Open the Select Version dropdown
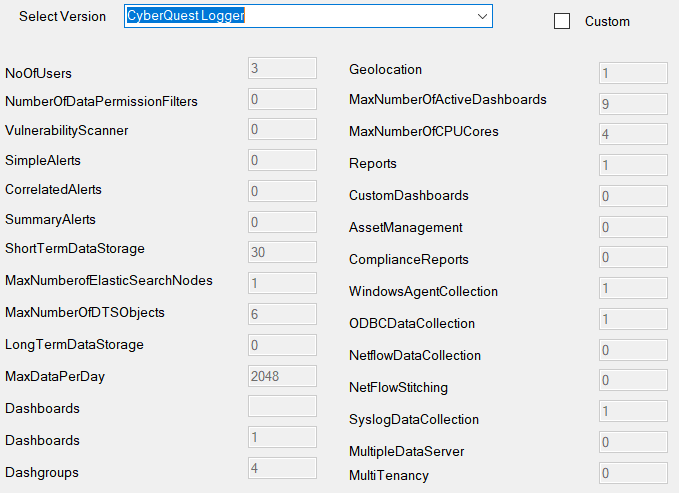Screen dimensions: 679x493 pyautogui.click(x=308, y=16)
